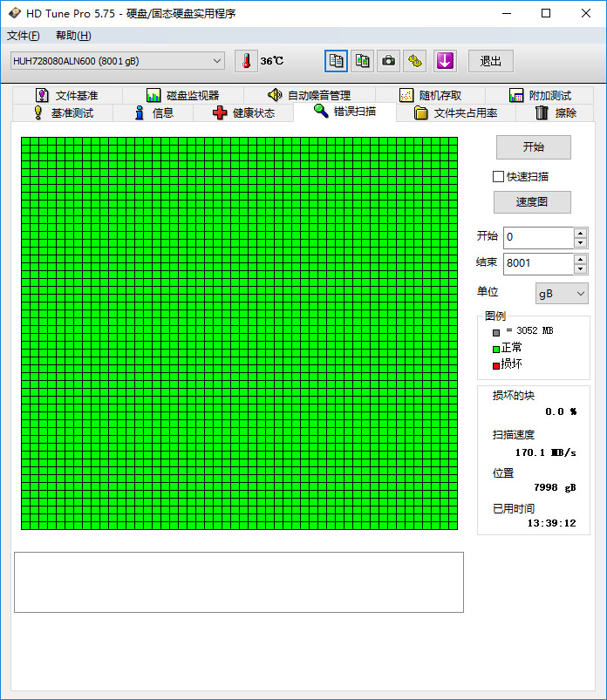The height and width of the screenshot is (700, 607).
Task: Decrease the 结束 end value with down arrow
Action: [x=580, y=268]
